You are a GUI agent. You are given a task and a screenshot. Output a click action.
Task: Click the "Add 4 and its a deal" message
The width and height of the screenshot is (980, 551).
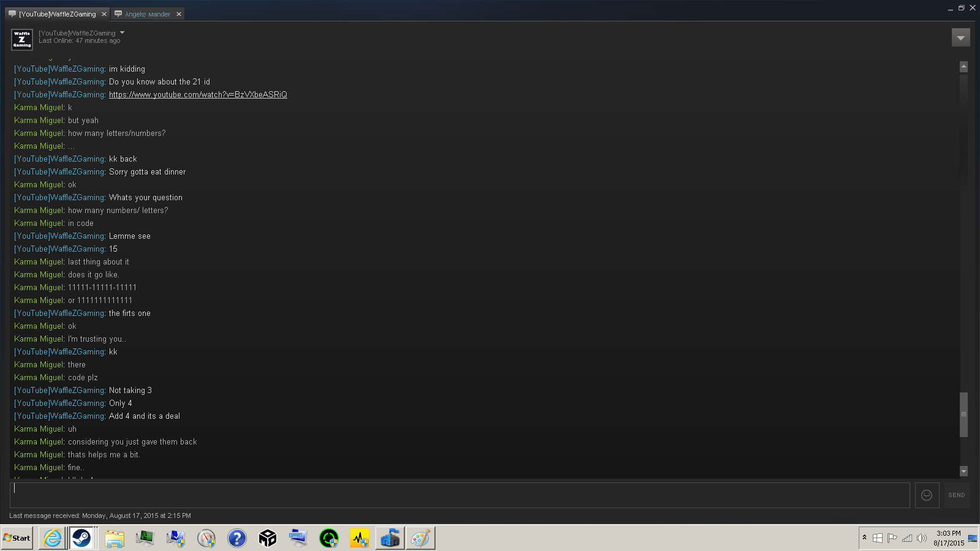(x=145, y=416)
